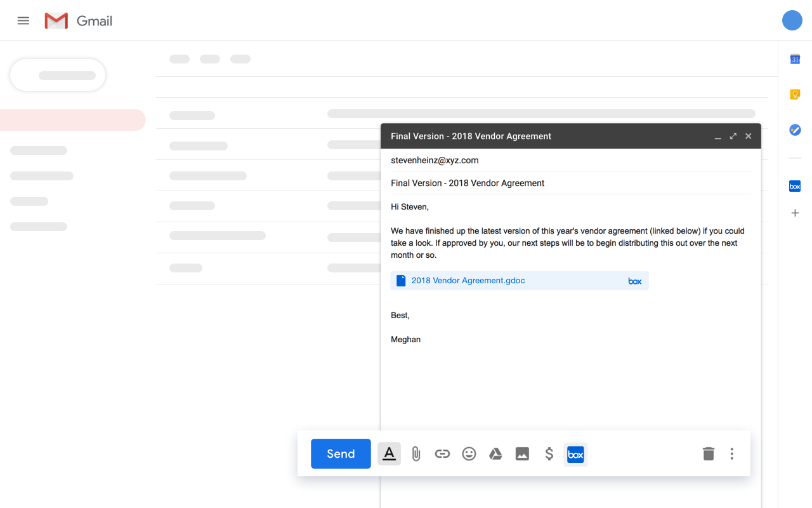Insert a photo into the message

pos(522,453)
